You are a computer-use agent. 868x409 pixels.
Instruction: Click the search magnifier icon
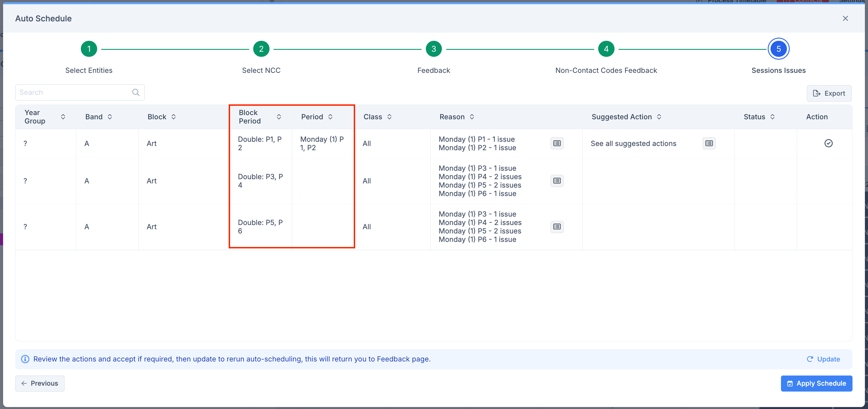[x=136, y=92]
